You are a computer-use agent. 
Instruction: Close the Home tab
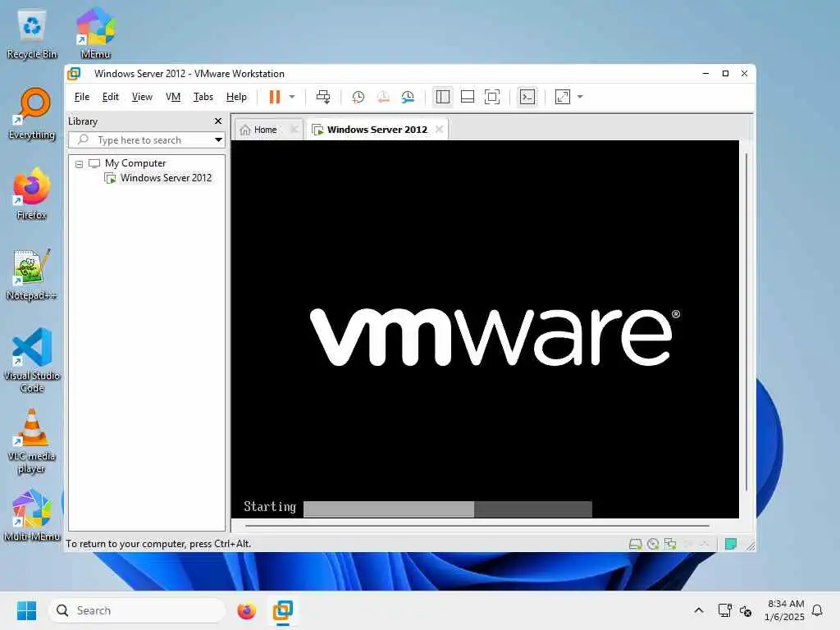(294, 129)
